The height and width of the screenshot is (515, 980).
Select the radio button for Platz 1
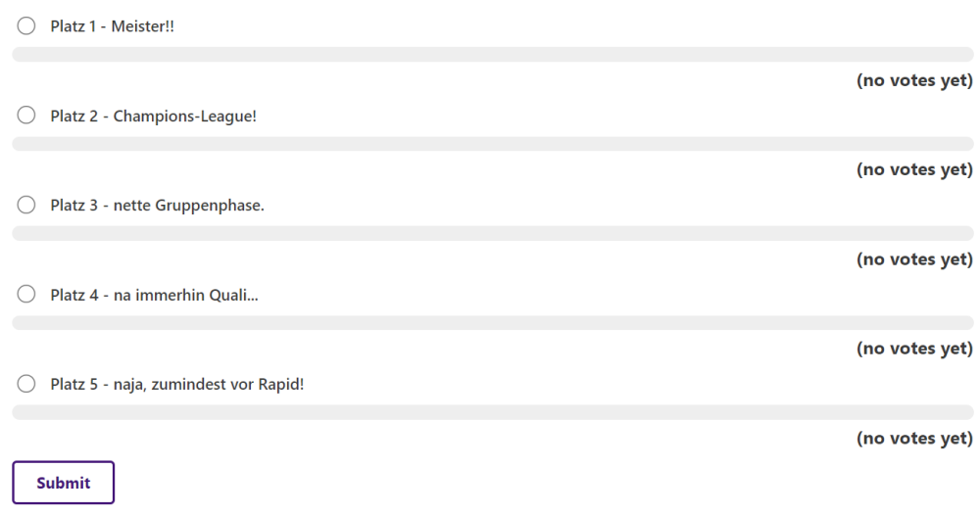(26, 26)
